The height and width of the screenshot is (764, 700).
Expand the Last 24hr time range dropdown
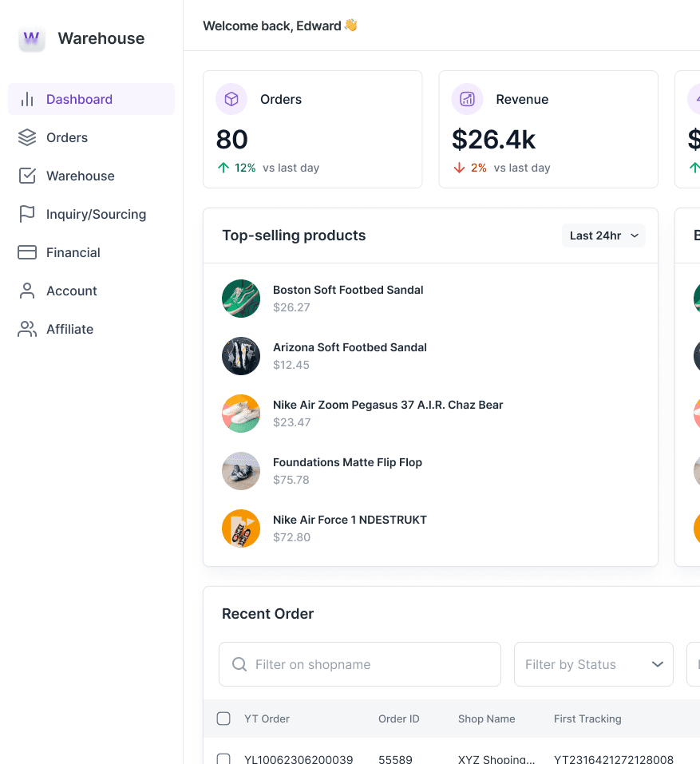[x=603, y=236]
